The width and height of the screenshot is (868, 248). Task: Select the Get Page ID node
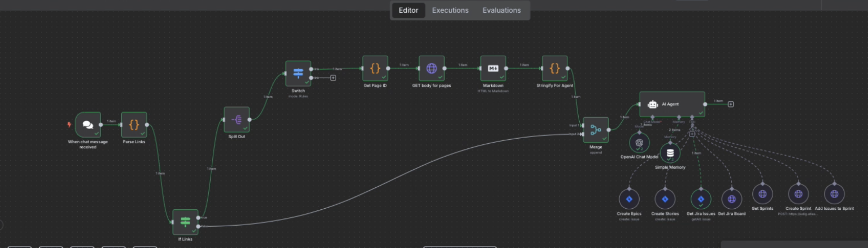click(x=375, y=68)
